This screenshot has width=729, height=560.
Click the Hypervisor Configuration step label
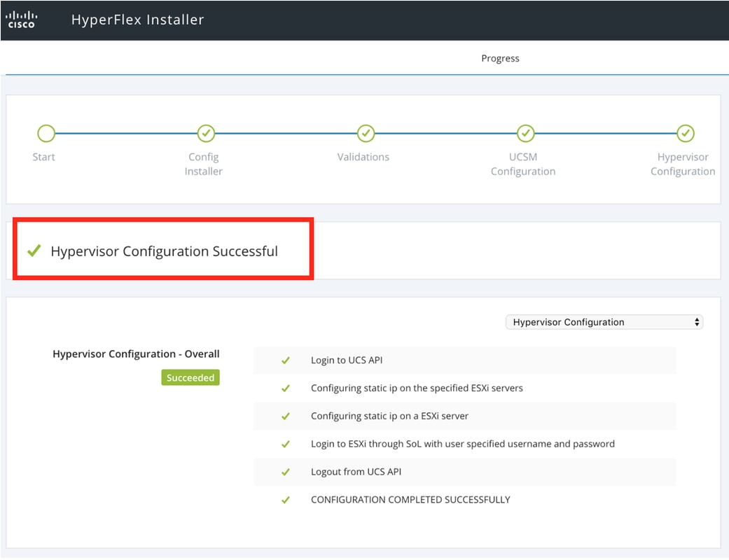pyautogui.click(x=683, y=164)
